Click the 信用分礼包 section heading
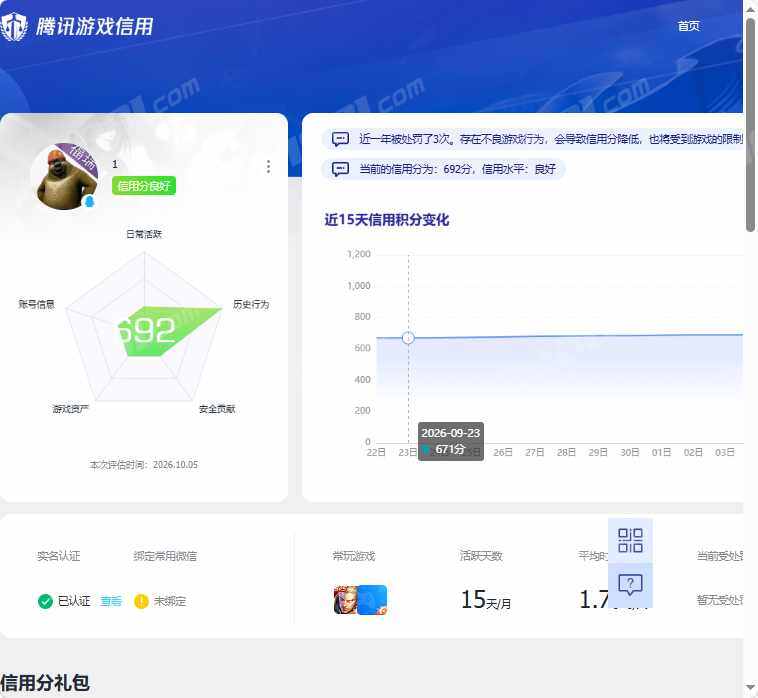This screenshot has width=758, height=698. [45, 683]
